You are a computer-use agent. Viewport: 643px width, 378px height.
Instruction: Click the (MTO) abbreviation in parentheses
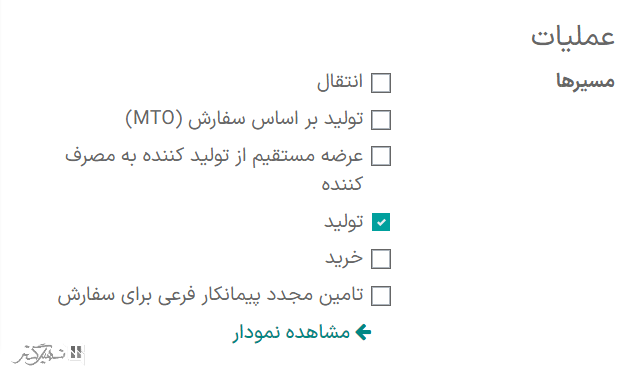point(153,119)
